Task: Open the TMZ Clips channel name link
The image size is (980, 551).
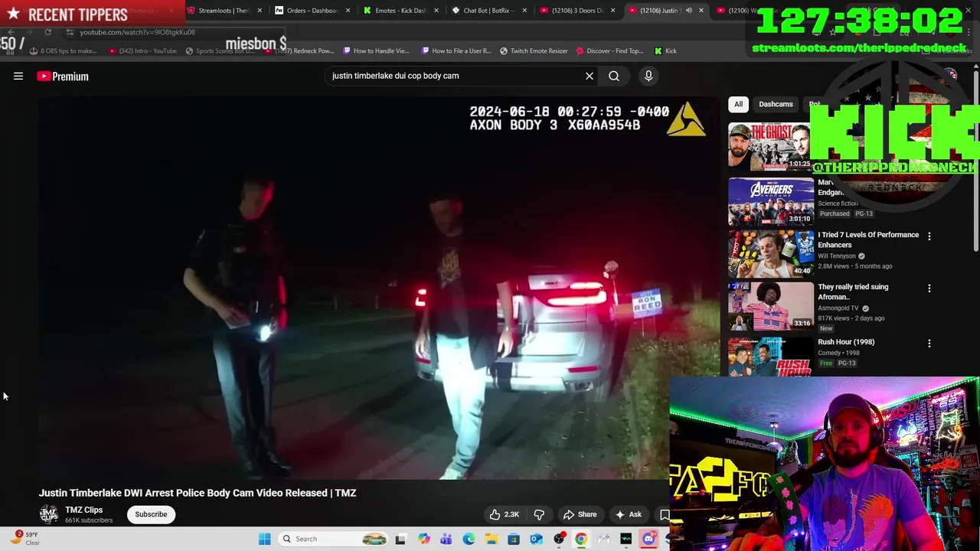Action: [x=83, y=510]
